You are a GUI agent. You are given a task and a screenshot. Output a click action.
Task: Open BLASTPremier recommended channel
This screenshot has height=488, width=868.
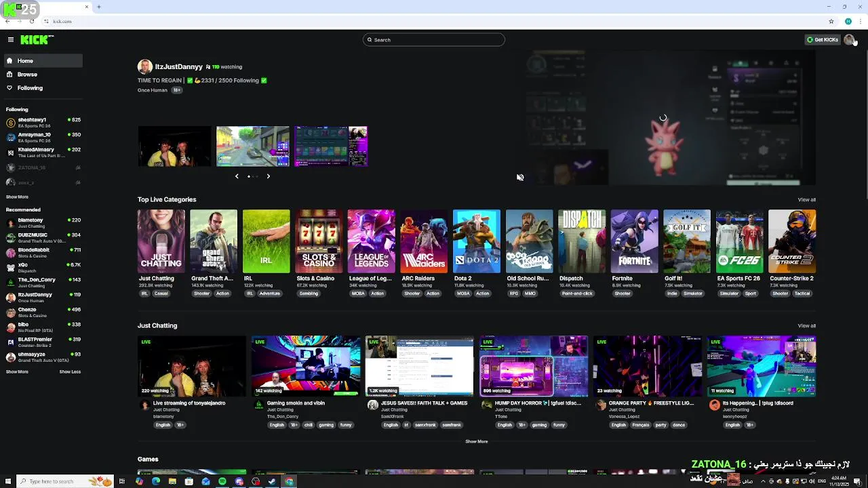pyautogui.click(x=42, y=342)
